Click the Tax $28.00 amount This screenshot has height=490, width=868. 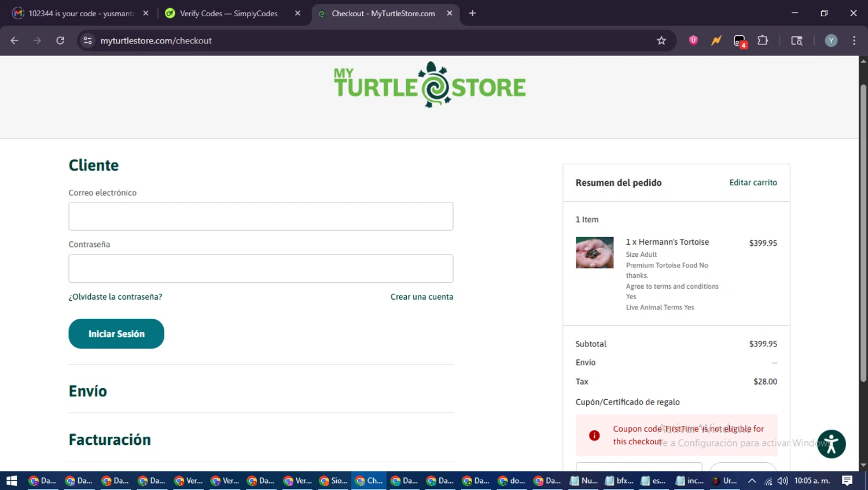765,381
